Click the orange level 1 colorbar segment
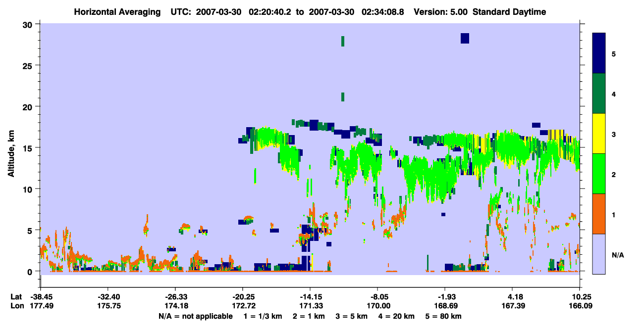Image resolution: width=644 pixels, height=330 pixels. click(599, 214)
